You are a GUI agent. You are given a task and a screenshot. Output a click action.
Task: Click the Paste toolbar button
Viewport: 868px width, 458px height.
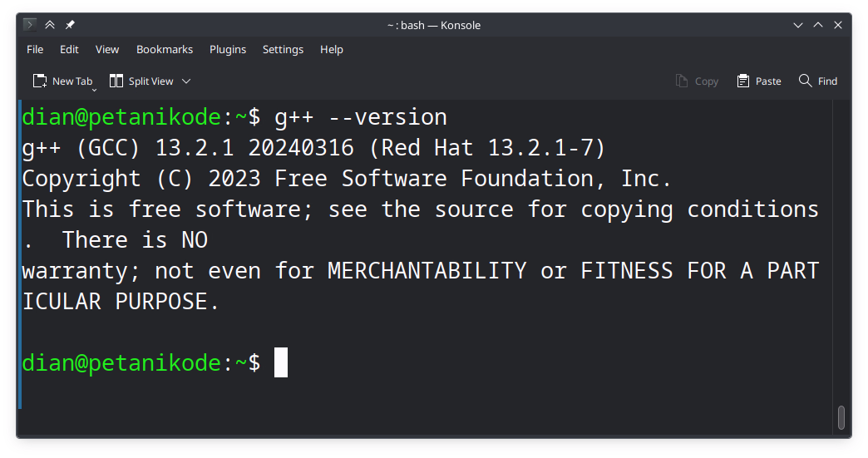coord(759,81)
